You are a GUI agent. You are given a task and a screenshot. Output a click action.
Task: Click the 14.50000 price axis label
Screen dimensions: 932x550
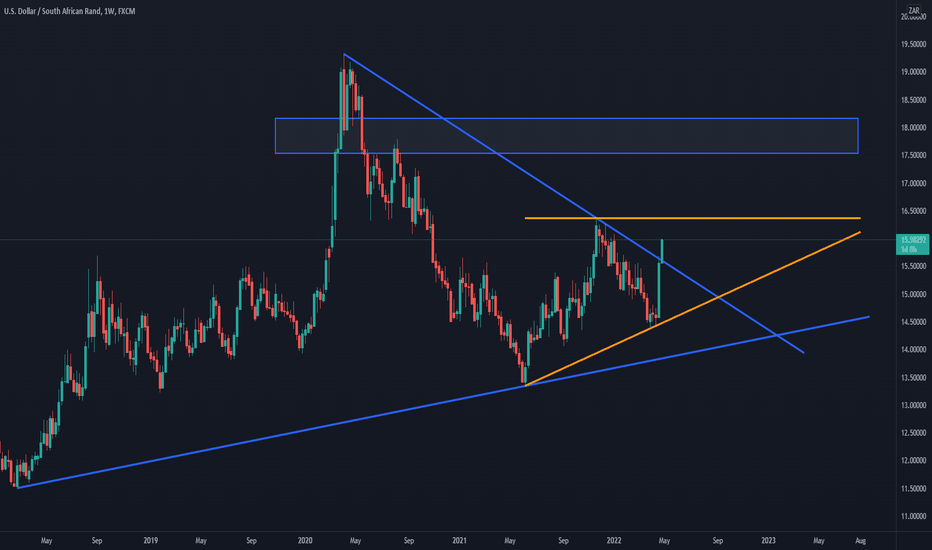tap(913, 322)
